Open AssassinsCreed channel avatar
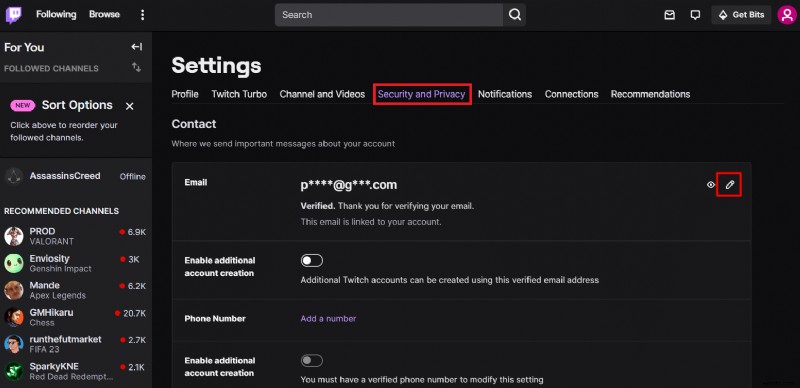Screen dimensions: 800x388 [x=14, y=176]
